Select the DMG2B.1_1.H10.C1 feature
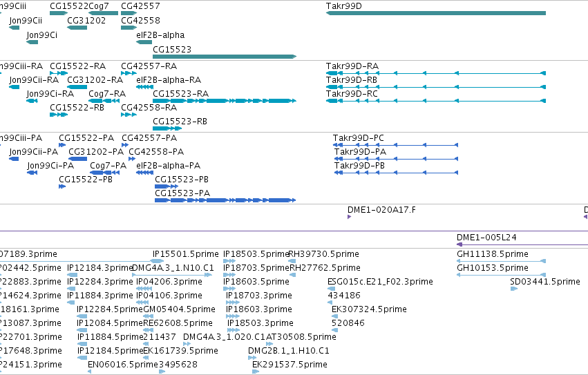Viewport: 588px width, 375px height. click(x=252, y=358)
